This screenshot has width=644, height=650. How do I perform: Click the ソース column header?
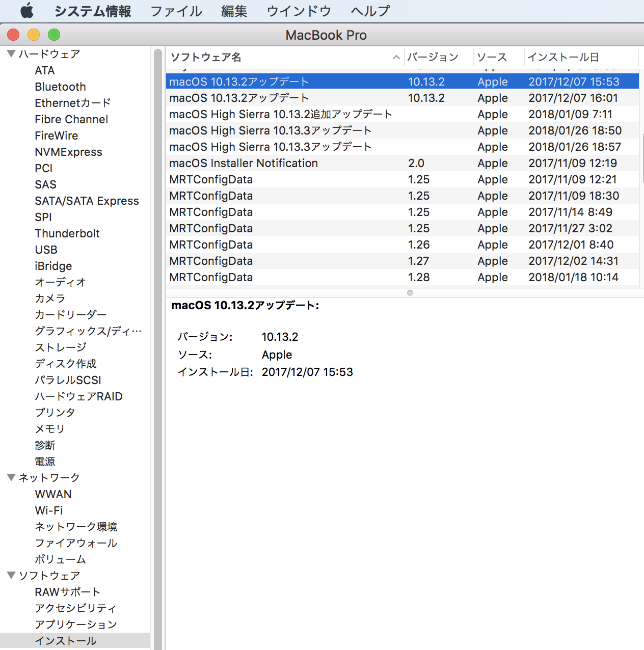(x=492, y=58)
